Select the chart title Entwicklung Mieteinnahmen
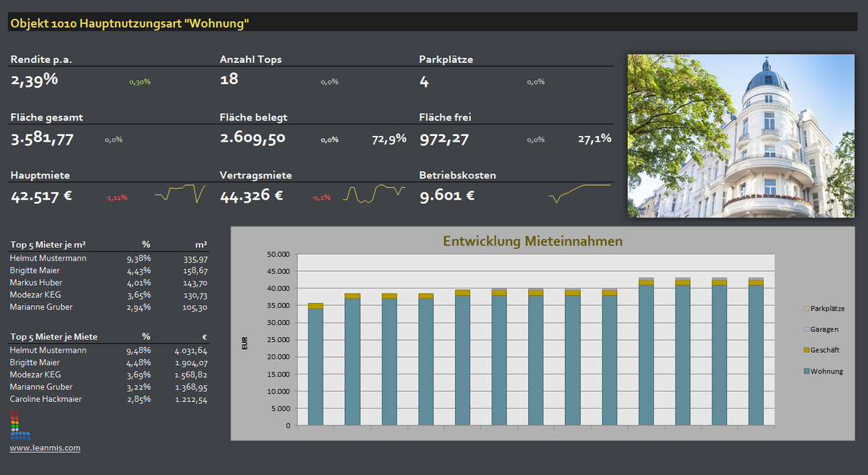The image size is (868, 475). click(532, 241)
